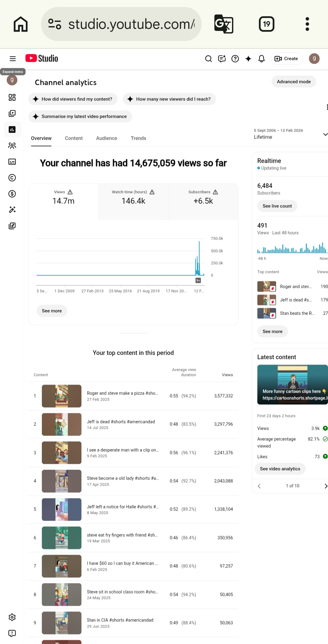Open 'Steve become a old lady' video title
Viewport: 328px width, 644px height.
pos(123,478)
